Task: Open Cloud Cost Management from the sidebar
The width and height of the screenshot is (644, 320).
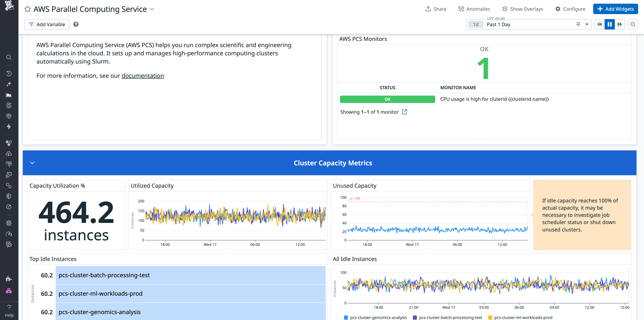Action: pyautogui.click(x=9, y=153)
